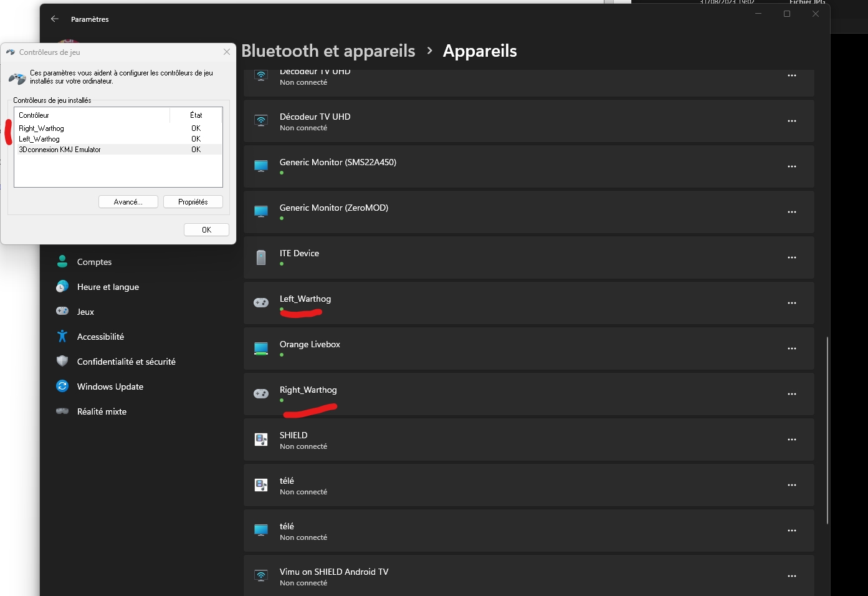
Task: Click the Right_Warthog gamepad icon
Action: (x=261, y=394)
